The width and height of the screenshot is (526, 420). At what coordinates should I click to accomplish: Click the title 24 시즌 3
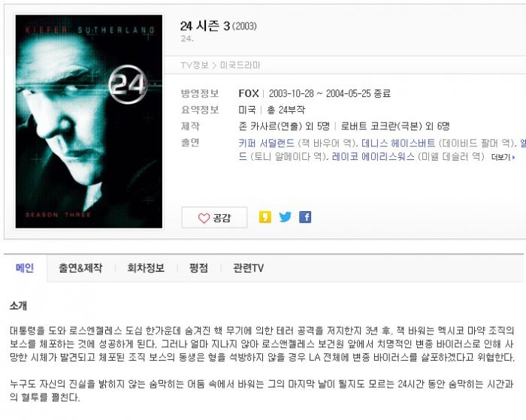(205, 26)
